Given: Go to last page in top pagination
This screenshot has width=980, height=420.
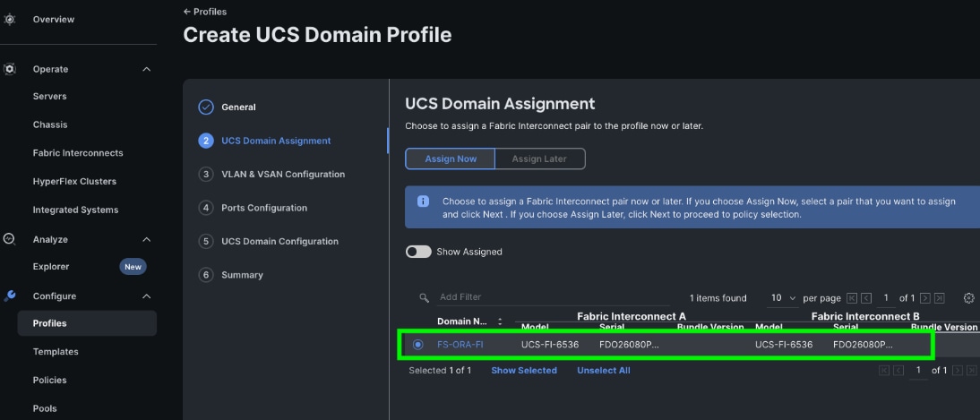Looking at the screenshot, I should (x=939, y=298).
